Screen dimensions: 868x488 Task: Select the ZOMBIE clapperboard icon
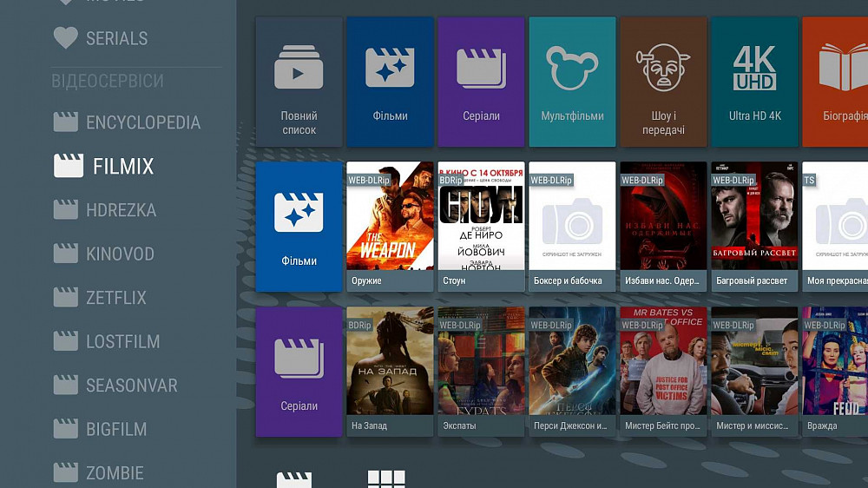tap(65, 472)
